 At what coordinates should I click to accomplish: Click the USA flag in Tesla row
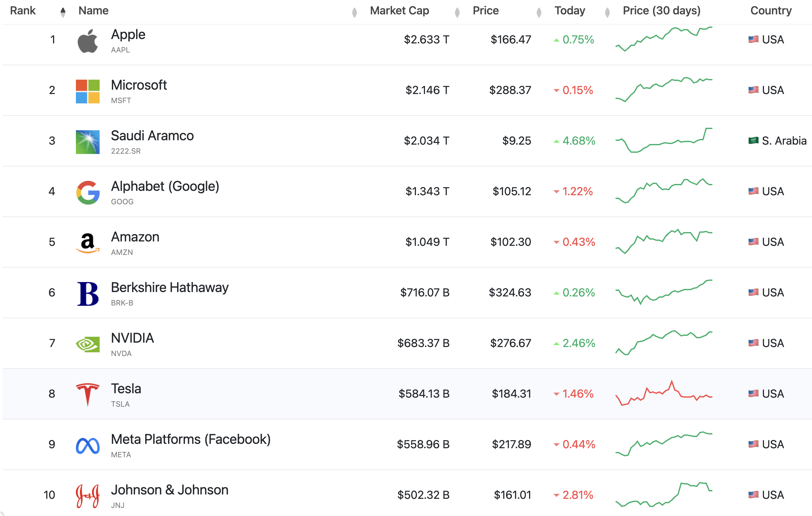click(753, 394)
